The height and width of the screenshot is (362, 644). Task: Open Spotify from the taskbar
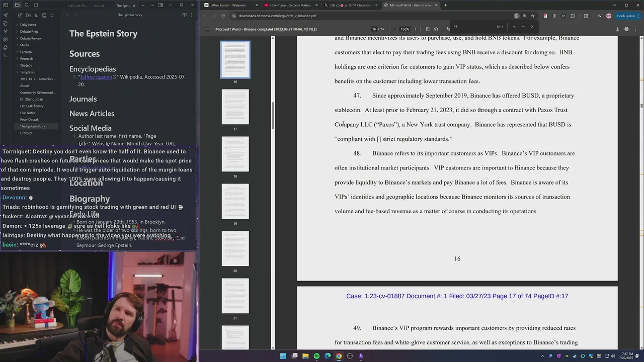pyautogui.click(x=316, y=356)
